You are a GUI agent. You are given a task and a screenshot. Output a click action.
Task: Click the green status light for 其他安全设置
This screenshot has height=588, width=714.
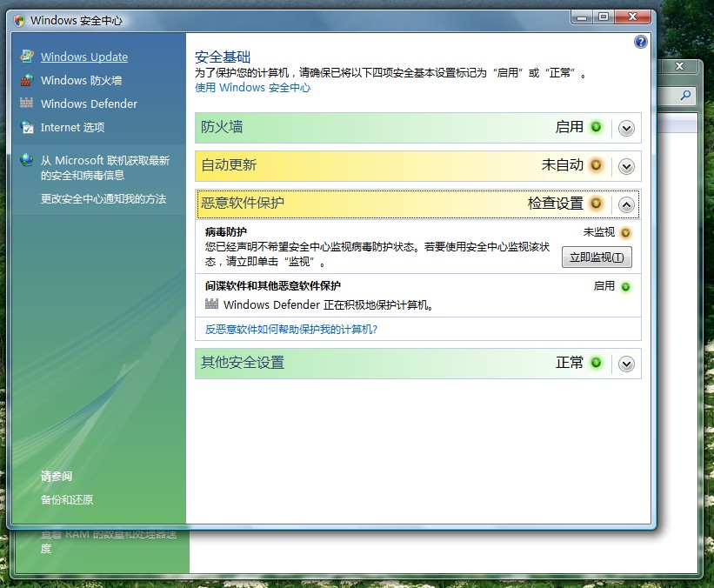click(x=596, y=363)
